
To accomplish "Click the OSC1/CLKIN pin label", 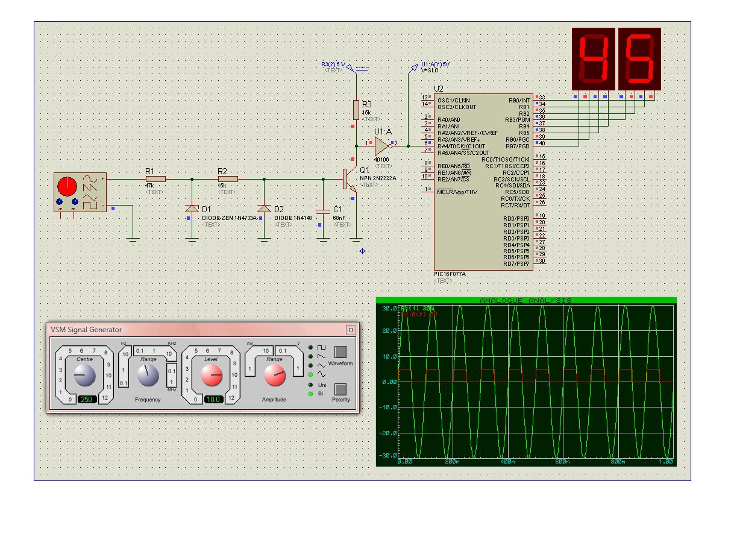I will [453, 101].
